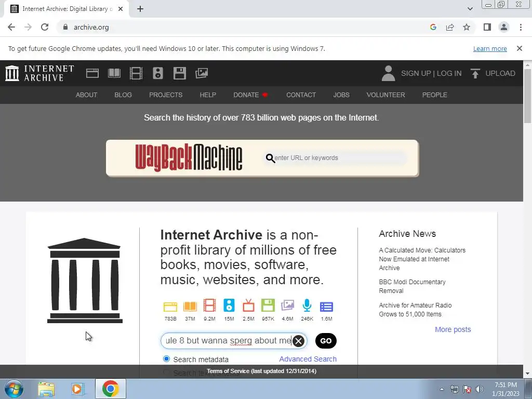The width and height of the screenshot is (532, 399).
Task: Open the Texts book icon in the top navigation
Action: click(114, 73)
